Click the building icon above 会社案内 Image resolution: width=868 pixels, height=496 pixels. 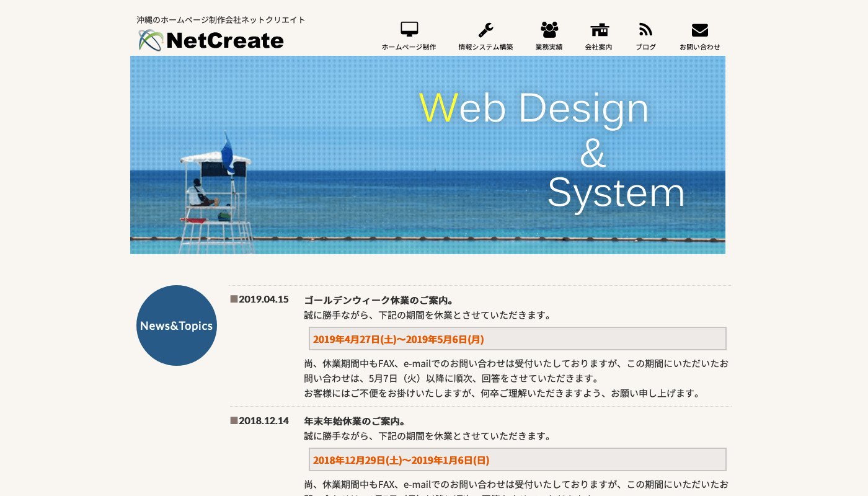coord(599,29)
